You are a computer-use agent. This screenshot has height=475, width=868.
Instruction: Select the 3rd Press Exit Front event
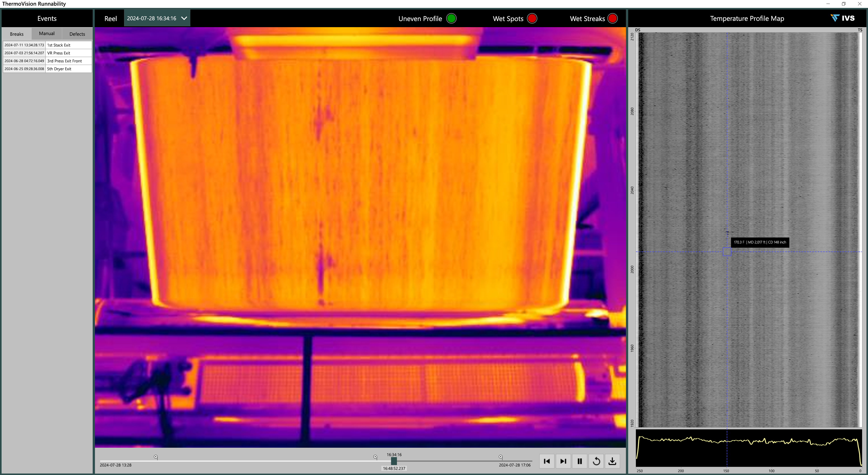[x=47, y=61]
